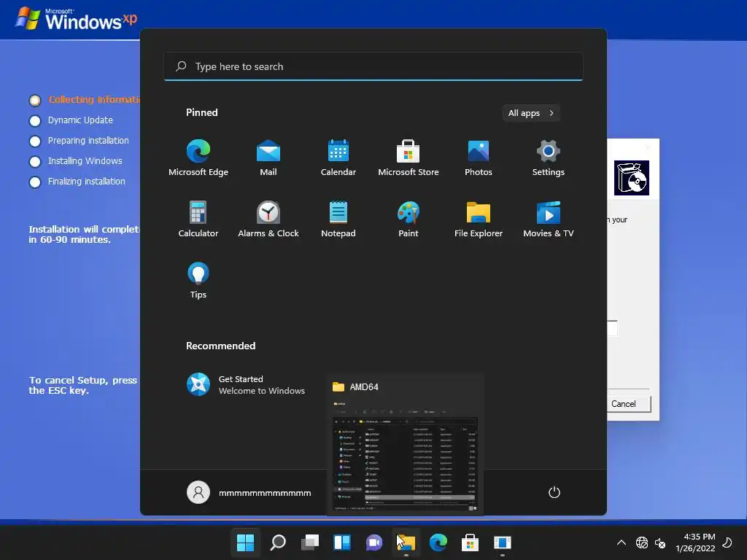Open Edge from the taskbar

pos(438,542)
